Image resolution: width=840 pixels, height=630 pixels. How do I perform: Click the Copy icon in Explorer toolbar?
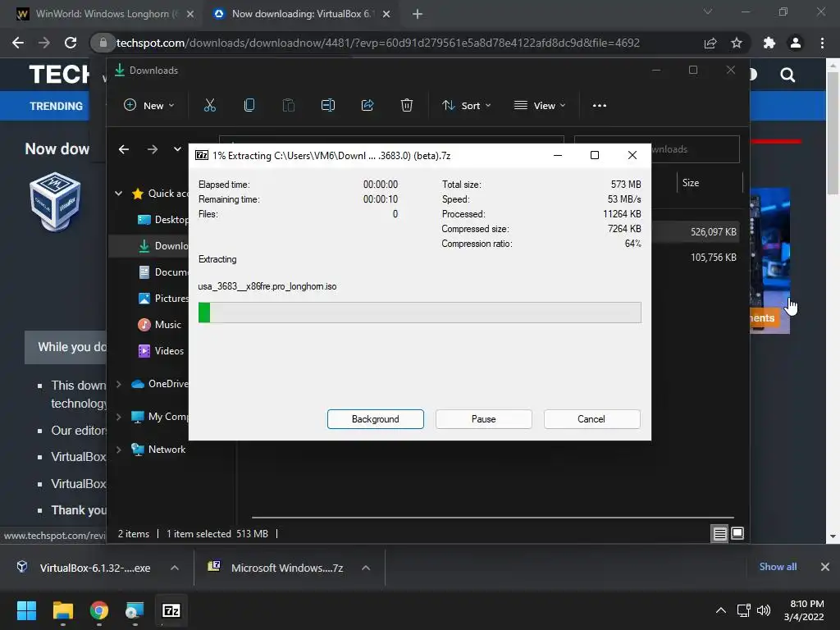click(249, 106)
